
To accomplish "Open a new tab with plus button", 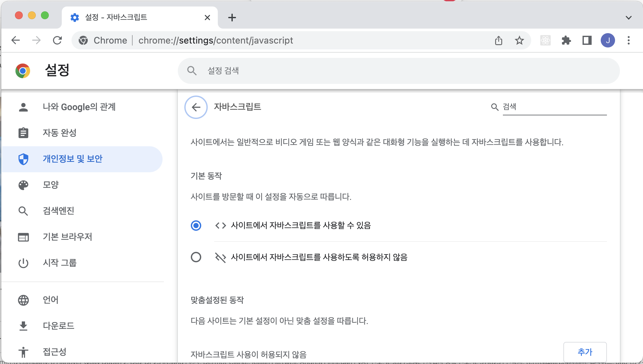I will coord(232,18).
